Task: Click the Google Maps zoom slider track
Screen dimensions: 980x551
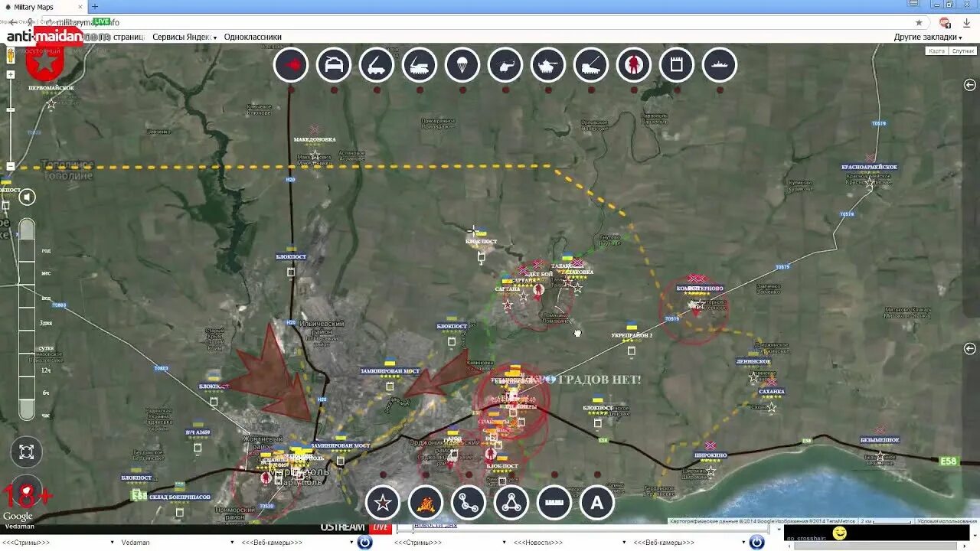Action: coord(11,120)
